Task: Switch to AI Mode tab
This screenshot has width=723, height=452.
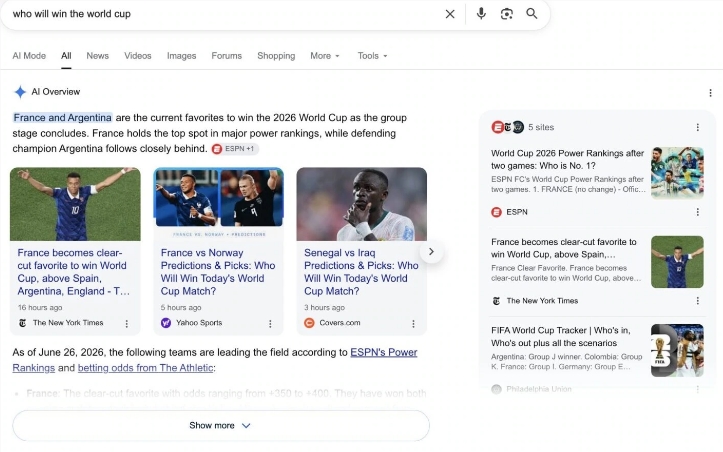Action: [x=29, y=56]
